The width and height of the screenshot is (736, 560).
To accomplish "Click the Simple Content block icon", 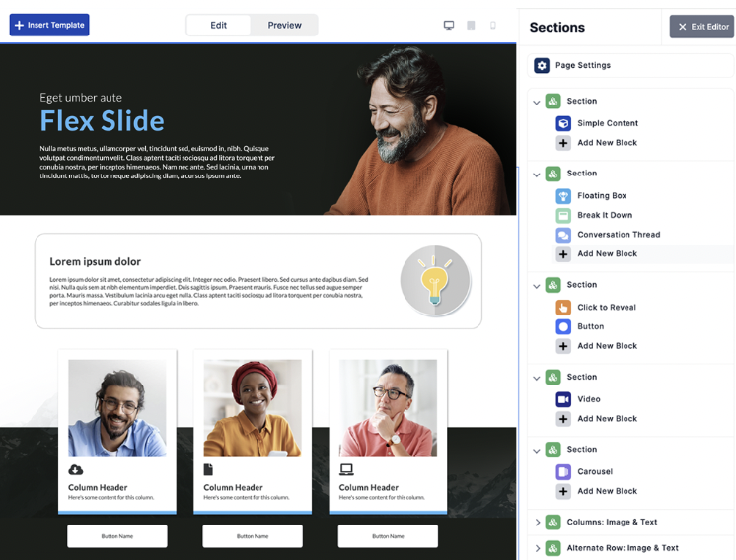I will click(563, 123).
